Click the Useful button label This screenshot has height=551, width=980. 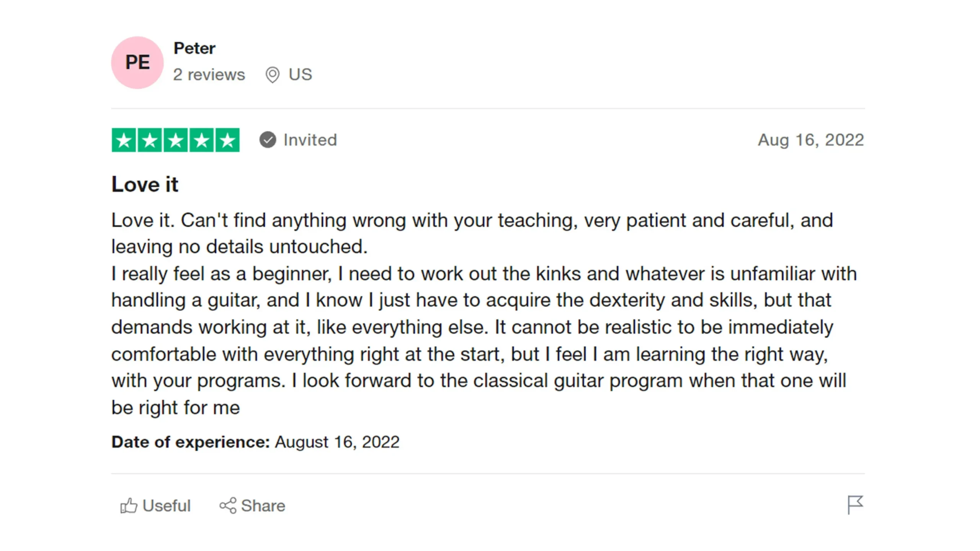(167, 506)
